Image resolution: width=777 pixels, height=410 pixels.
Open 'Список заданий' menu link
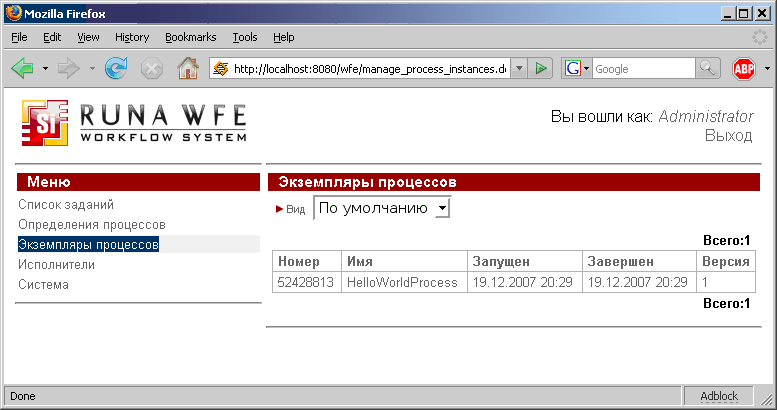coord(66,204)
